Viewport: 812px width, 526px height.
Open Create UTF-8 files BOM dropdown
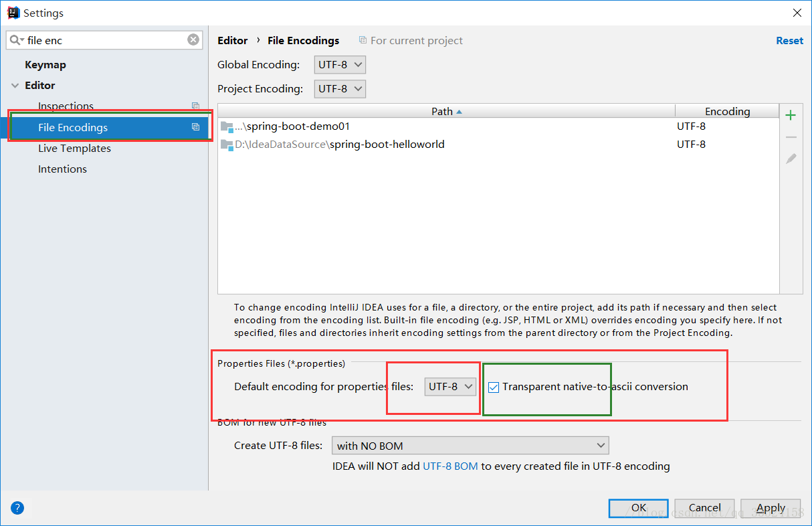tap(470, 445)
